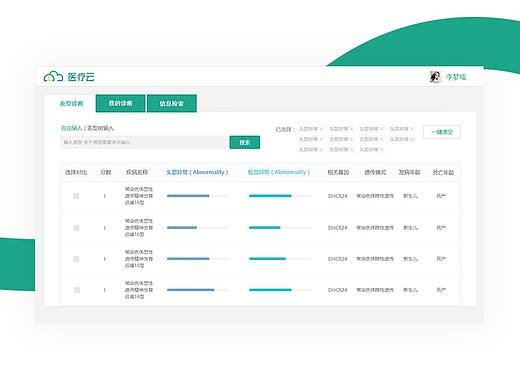Select the 表型树输入 input mode
520x390 pixels.
tap(100, 128)
